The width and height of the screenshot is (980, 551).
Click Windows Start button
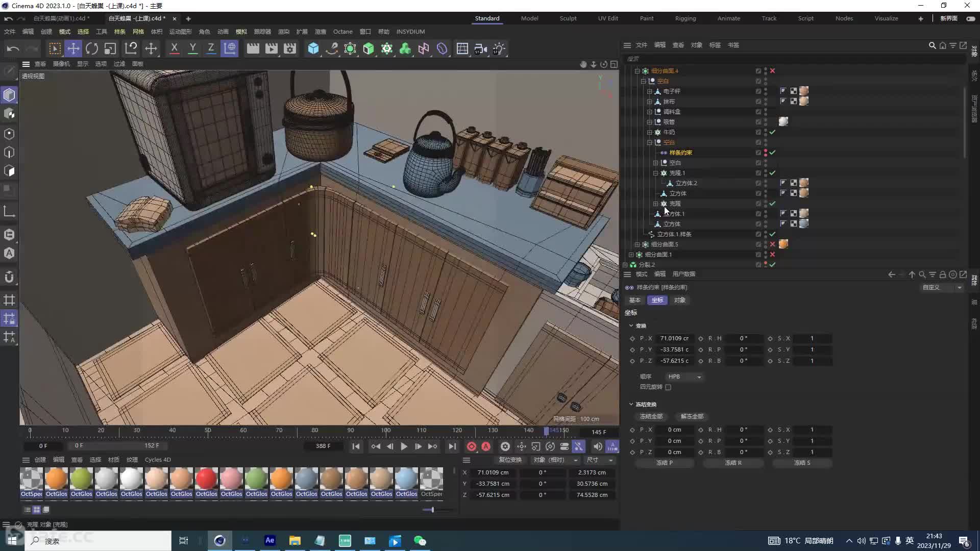pos(12,541)
